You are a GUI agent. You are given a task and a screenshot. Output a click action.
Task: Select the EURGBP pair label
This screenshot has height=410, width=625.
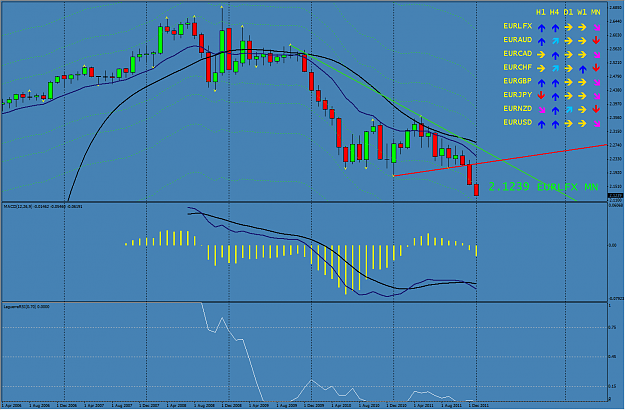[517, 81]
